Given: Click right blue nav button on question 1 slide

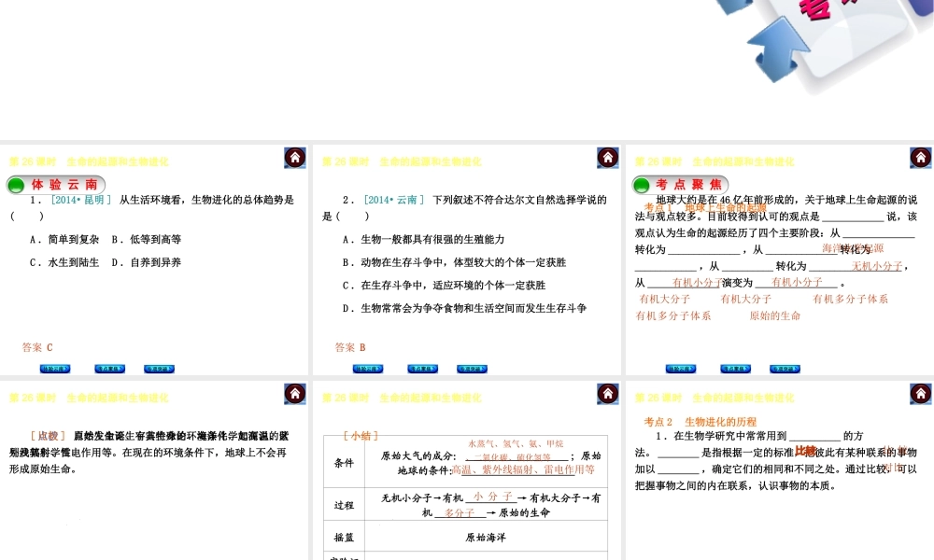Looking at the screenshot, I should tap(159, 369).
